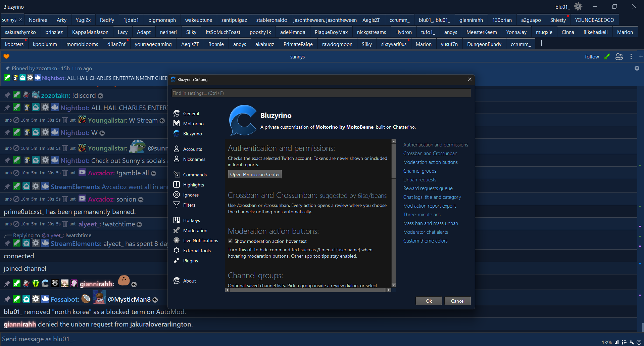Open Plugins settings page
This screenshot has height=346, width=644.
[x=191, y=261]
